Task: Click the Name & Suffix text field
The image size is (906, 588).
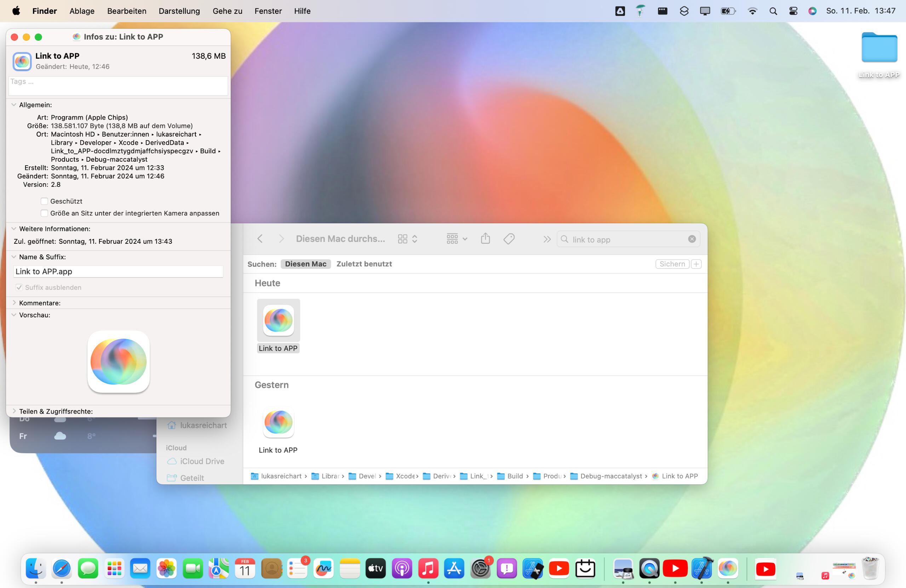Action: 118,271
